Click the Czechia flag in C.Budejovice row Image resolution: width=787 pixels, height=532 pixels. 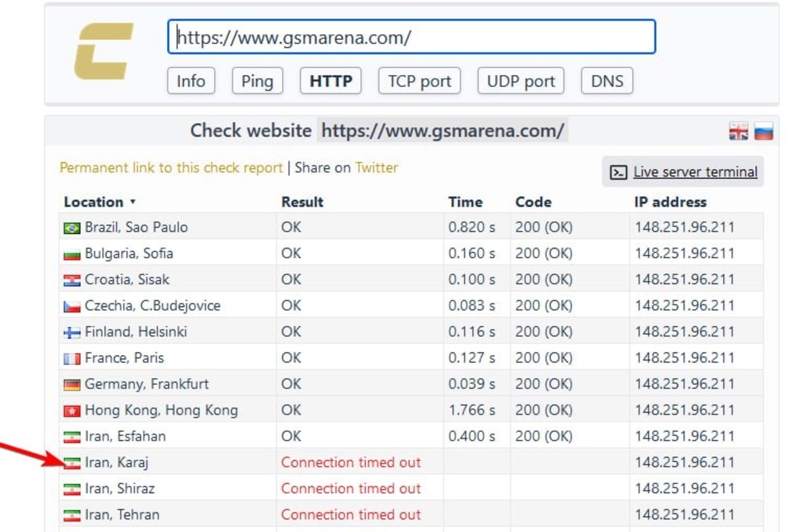(x=72, y=307)
